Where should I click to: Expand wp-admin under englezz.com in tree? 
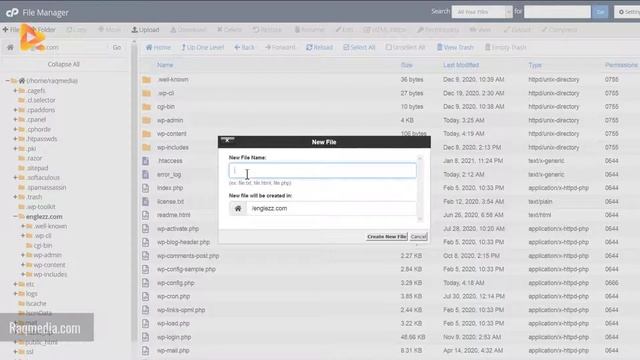coord(23,255)
